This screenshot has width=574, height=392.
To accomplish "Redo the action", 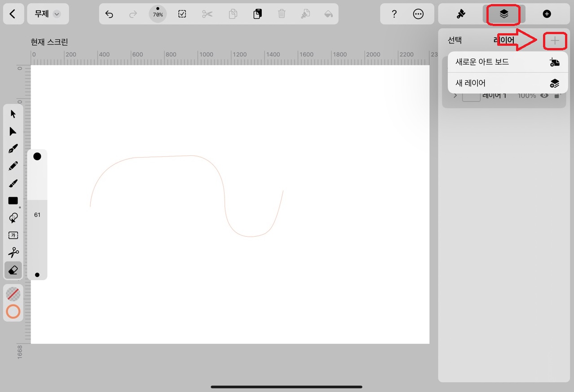I will pyautogui.click(x=133, y=14).
